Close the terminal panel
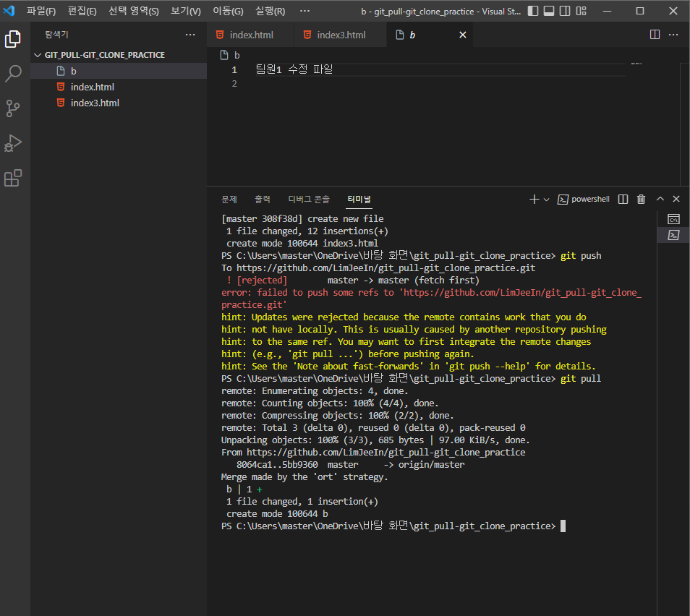The height and width of the screenshot is (616, 690). click(676, 199)
